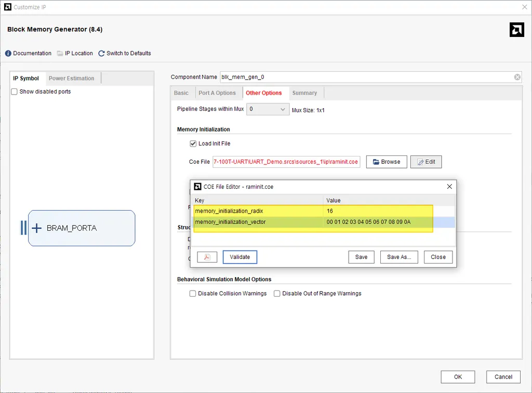Open the Power Estimation tab
Viewport: 532px width, 393px height.
pyautogui.click(x=72, y=78)
